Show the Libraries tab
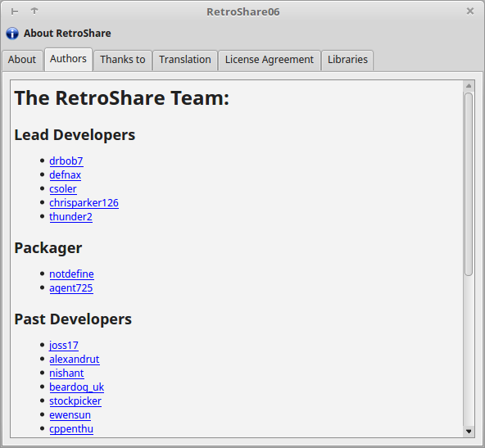Screen dimensions: 485x448 (347, 60)
